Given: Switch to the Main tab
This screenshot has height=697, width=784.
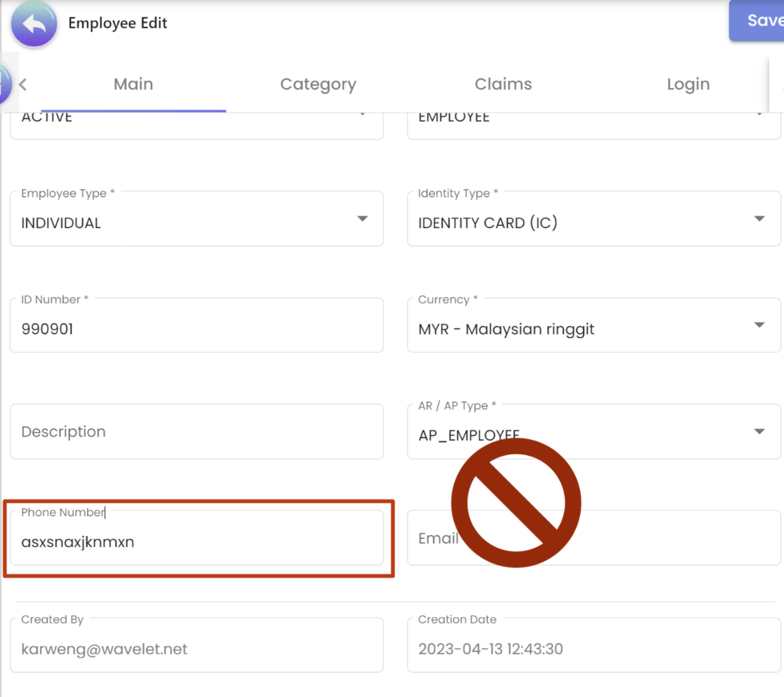Looking at the screenshot, I should [x=133, y=84].
